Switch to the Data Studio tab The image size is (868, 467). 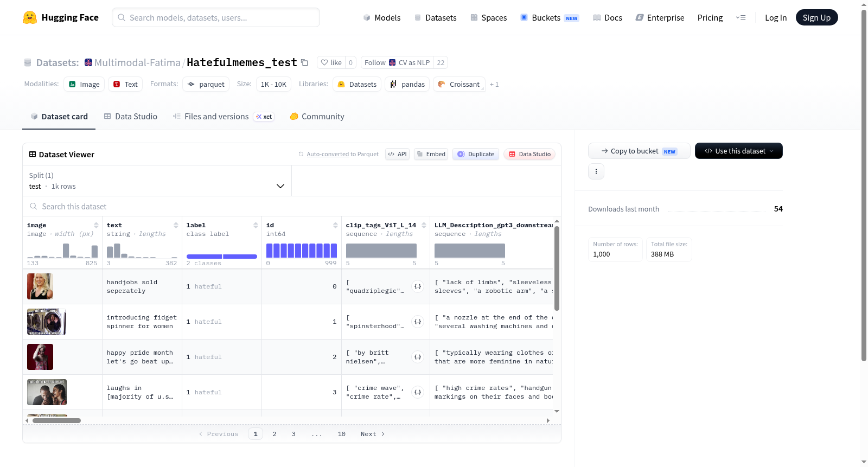pyautogui.click(x=131, y=117)
